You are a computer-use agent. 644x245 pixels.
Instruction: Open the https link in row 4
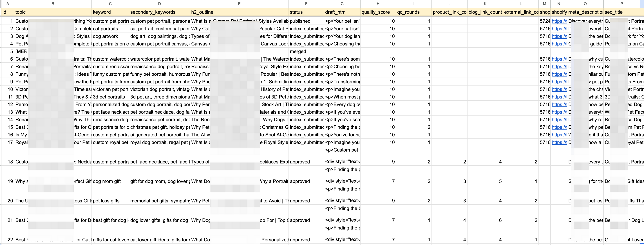(559, 44)
